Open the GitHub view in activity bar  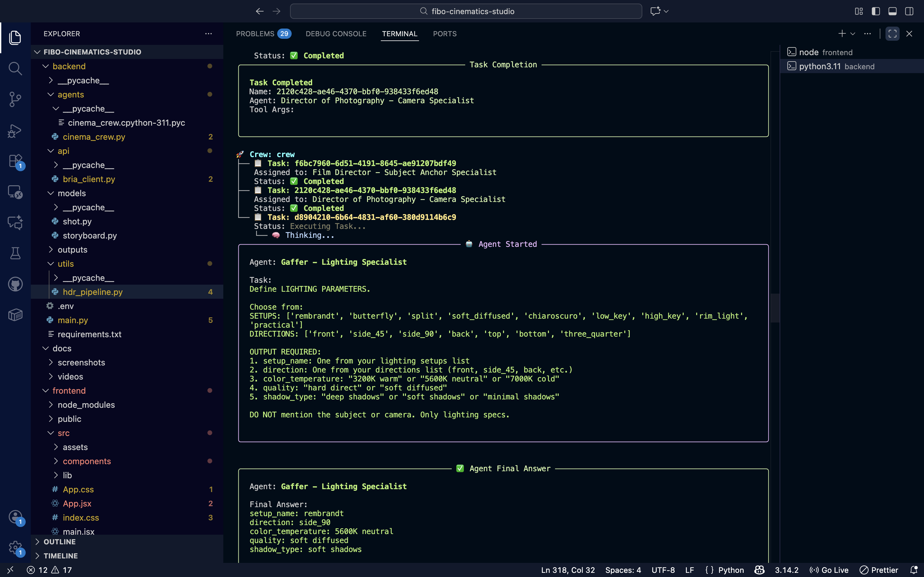15,284
